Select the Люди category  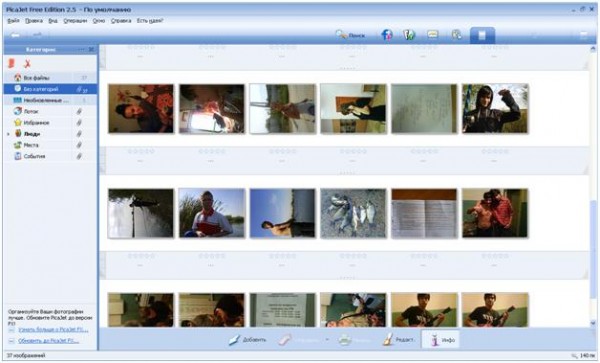[51, 134]
